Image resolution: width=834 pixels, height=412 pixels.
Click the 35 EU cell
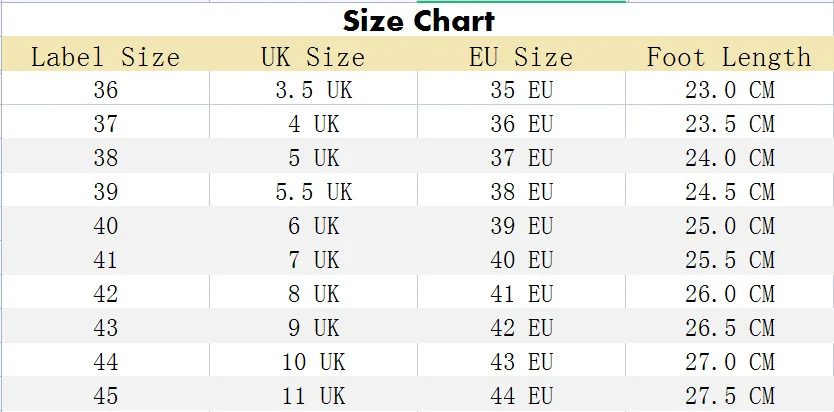[x=521, y=88]
